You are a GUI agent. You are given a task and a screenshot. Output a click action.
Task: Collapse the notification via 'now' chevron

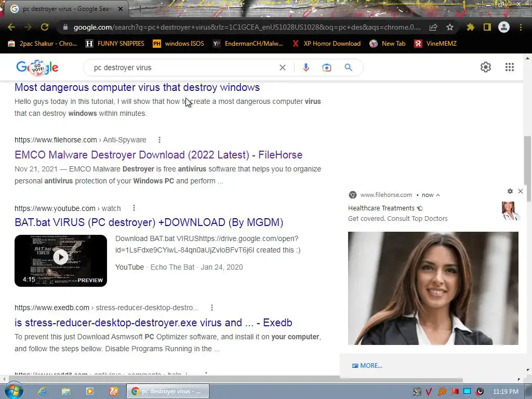438,195
